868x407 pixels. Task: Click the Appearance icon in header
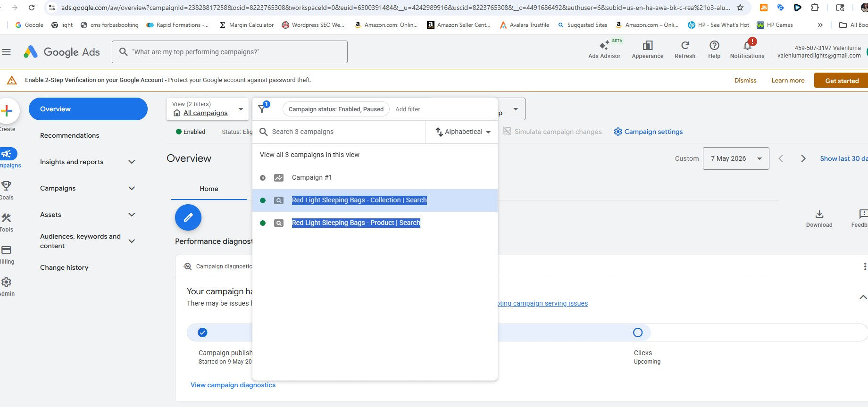648,45
